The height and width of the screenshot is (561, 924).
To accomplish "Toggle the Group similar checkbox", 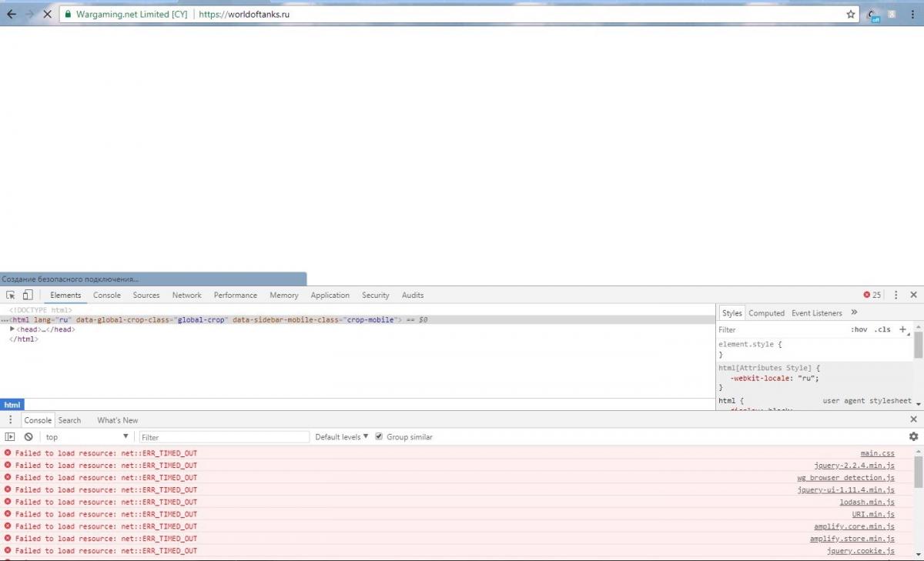I will tap(379, 436).
